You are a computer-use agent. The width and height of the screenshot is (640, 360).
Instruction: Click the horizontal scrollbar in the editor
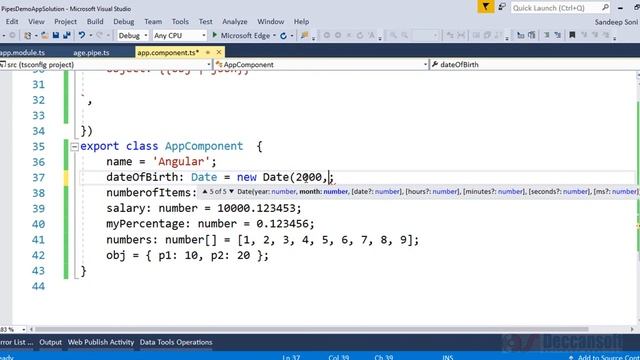(312, 329)
